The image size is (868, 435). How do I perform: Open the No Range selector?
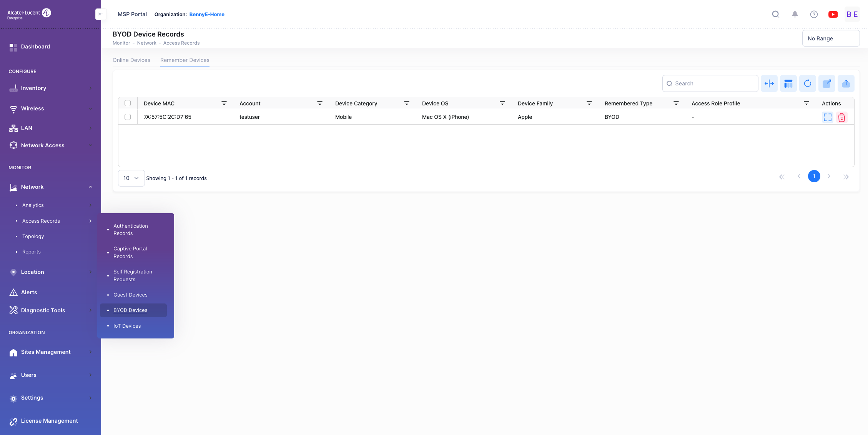pyautogui.click(x=830, y=38)
